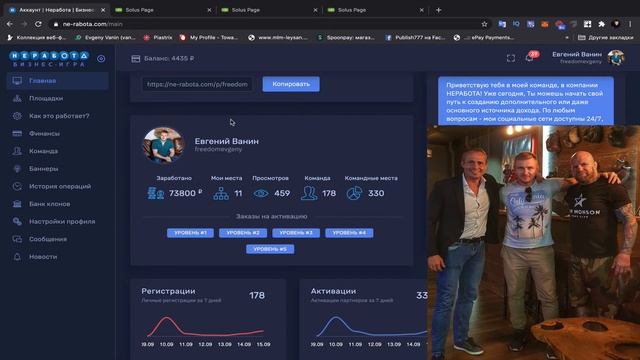Click the browser back arrow

pyautogui.click(x=9, y=24)
